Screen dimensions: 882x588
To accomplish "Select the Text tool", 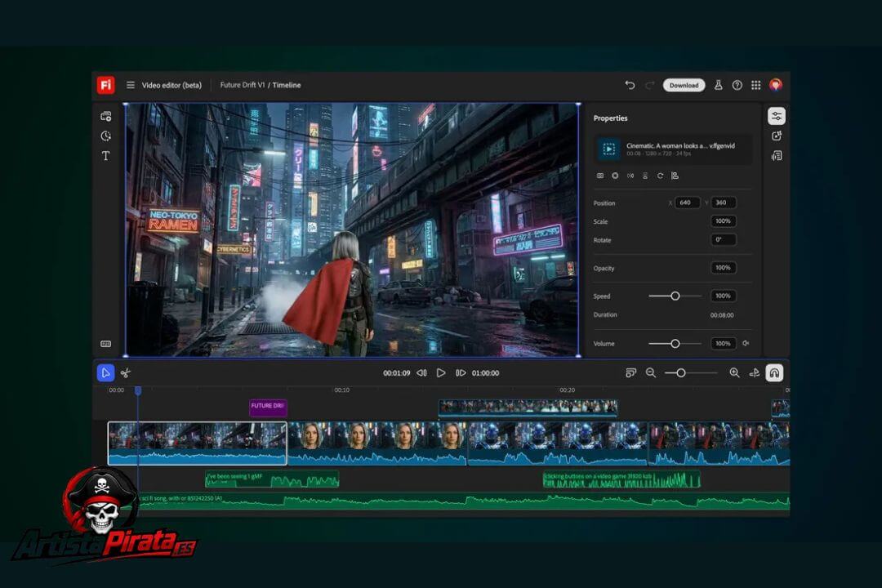I will click(x=105, y=156).
